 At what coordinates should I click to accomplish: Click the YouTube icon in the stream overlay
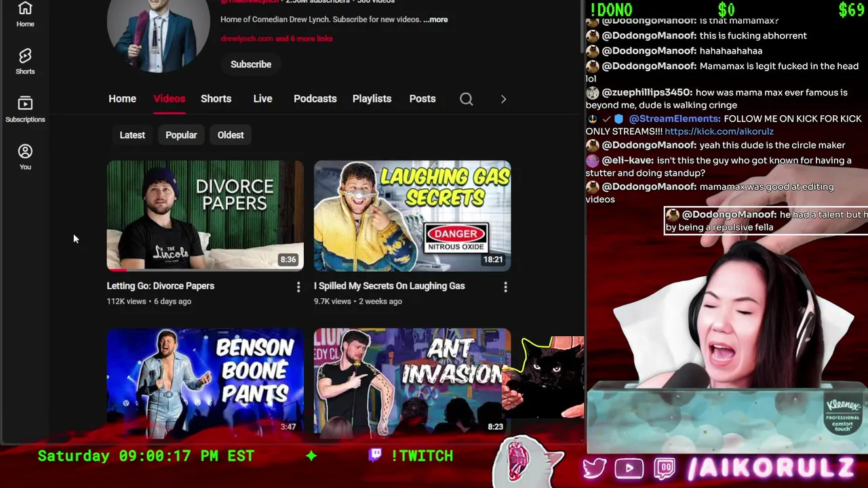tap(629, 468)
